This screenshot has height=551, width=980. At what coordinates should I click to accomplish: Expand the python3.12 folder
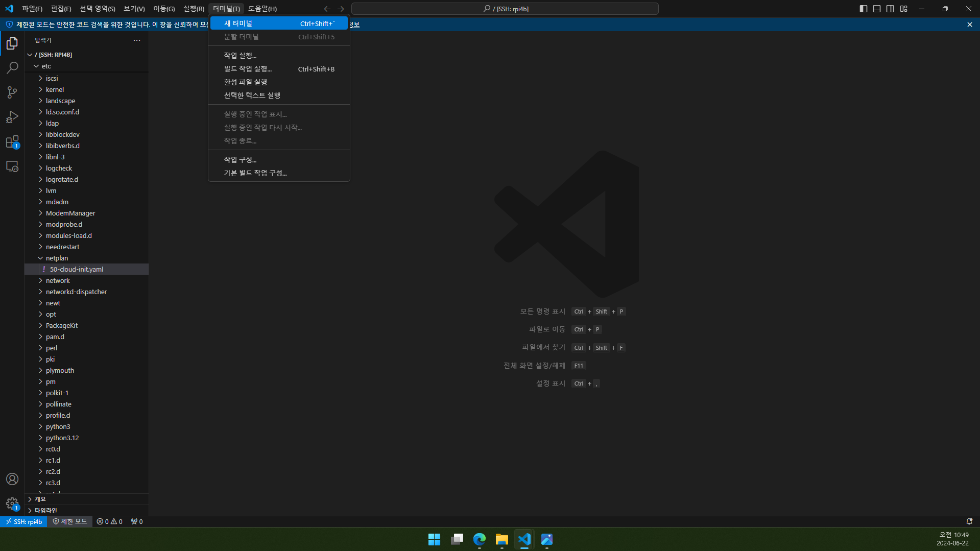[x=87, y=438]
